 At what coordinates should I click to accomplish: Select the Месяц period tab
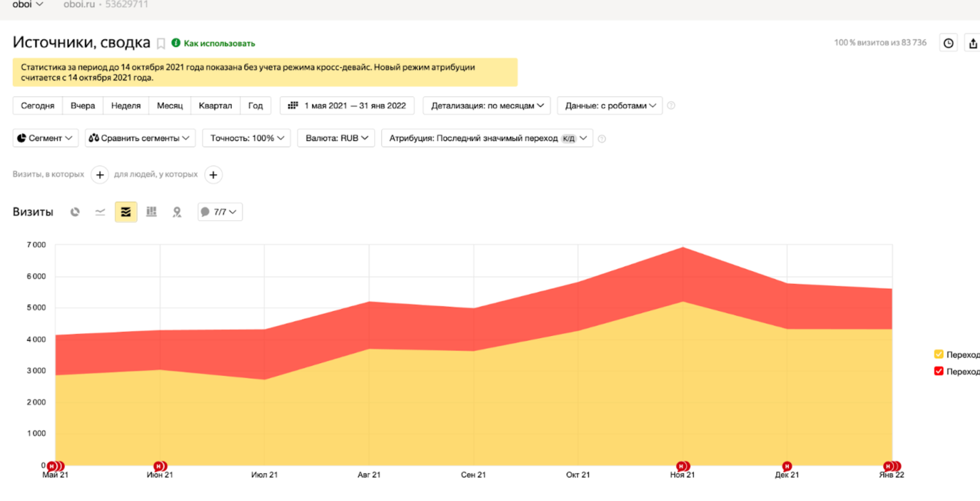(170, 105)
